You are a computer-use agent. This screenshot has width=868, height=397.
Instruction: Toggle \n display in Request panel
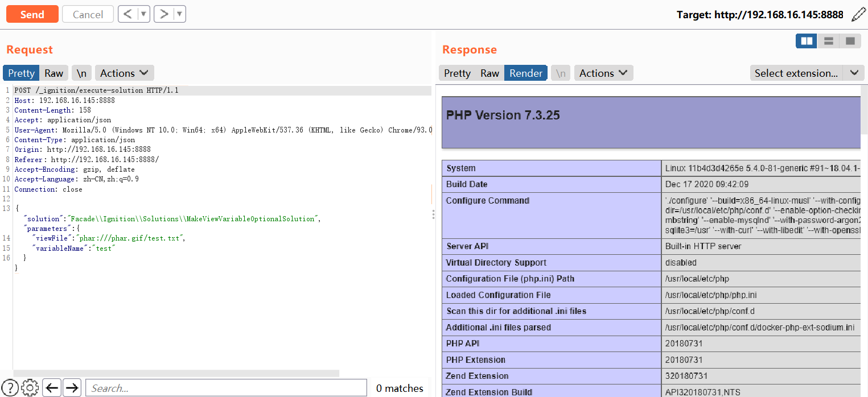click(x=82, y=73)
